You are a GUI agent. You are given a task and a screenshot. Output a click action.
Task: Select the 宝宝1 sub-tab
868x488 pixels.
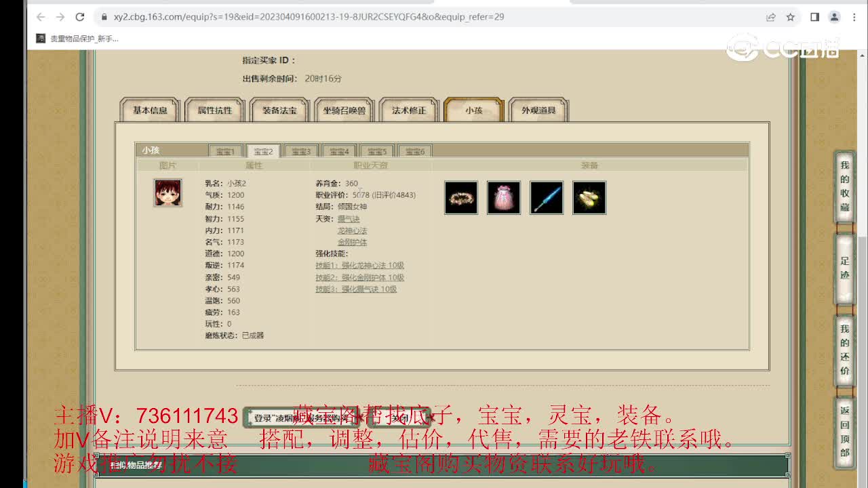[226, 151]
